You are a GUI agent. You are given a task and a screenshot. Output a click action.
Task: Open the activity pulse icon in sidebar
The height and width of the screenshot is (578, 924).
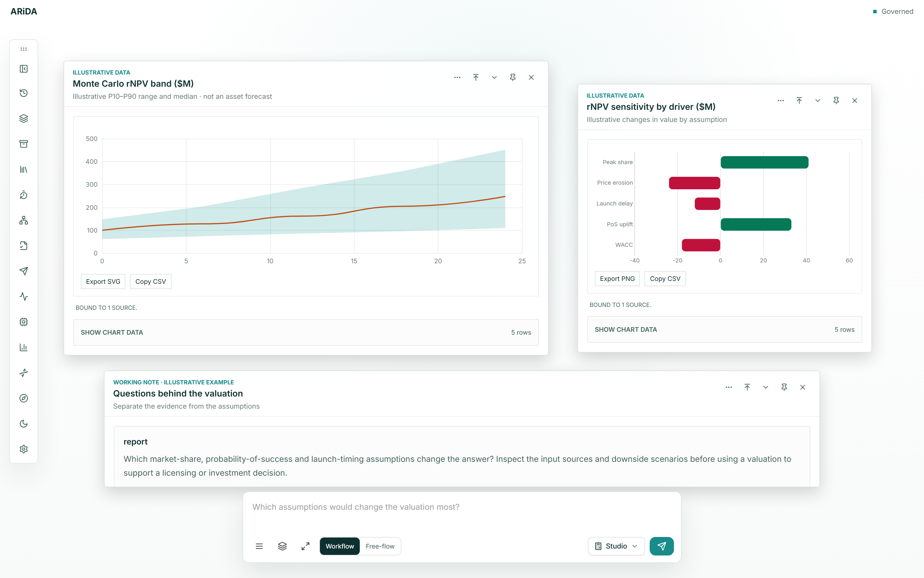[24, 297]
